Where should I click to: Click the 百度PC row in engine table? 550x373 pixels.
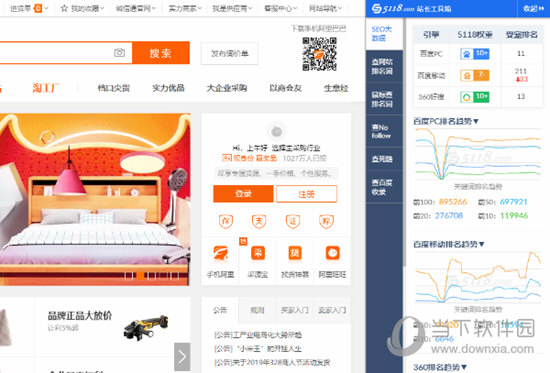[478, 54]
